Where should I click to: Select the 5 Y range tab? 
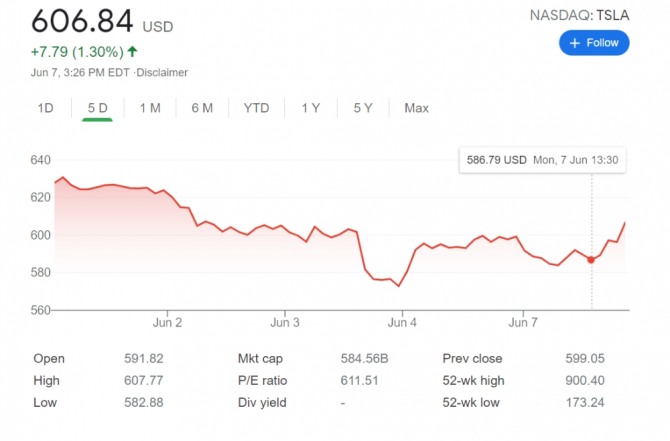point(363,108)
